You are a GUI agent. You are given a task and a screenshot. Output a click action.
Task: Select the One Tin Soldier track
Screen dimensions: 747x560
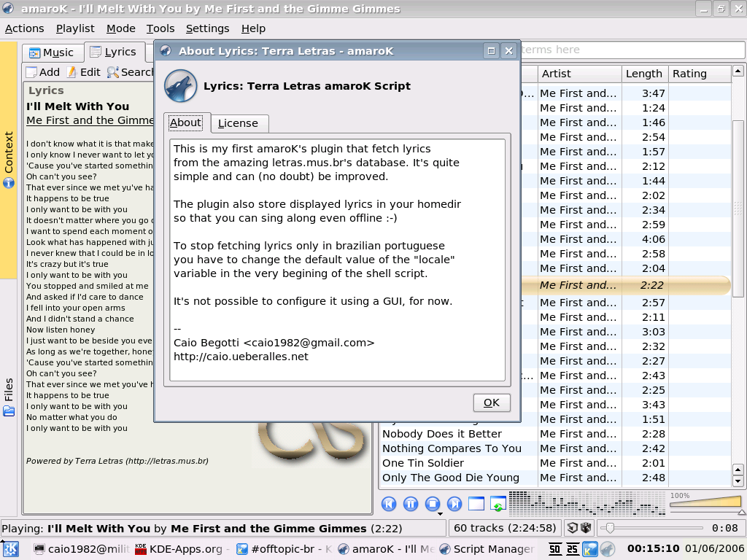pos(423,463)
